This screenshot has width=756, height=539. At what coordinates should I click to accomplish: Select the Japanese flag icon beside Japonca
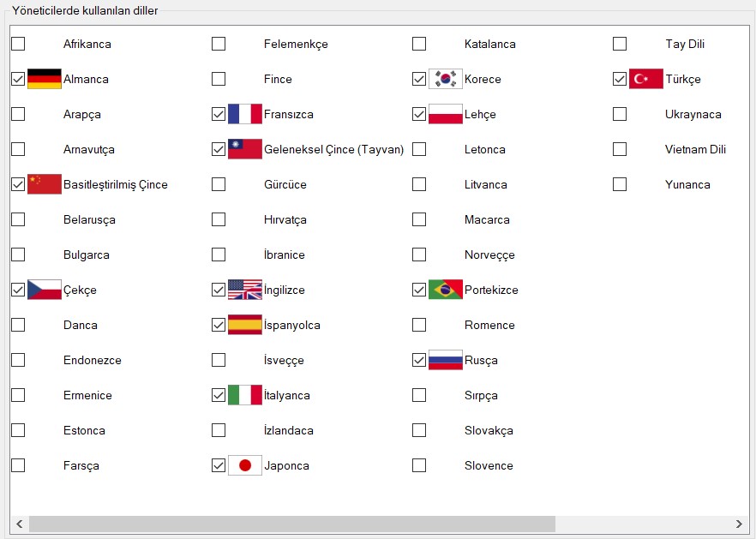pos(245,465)
